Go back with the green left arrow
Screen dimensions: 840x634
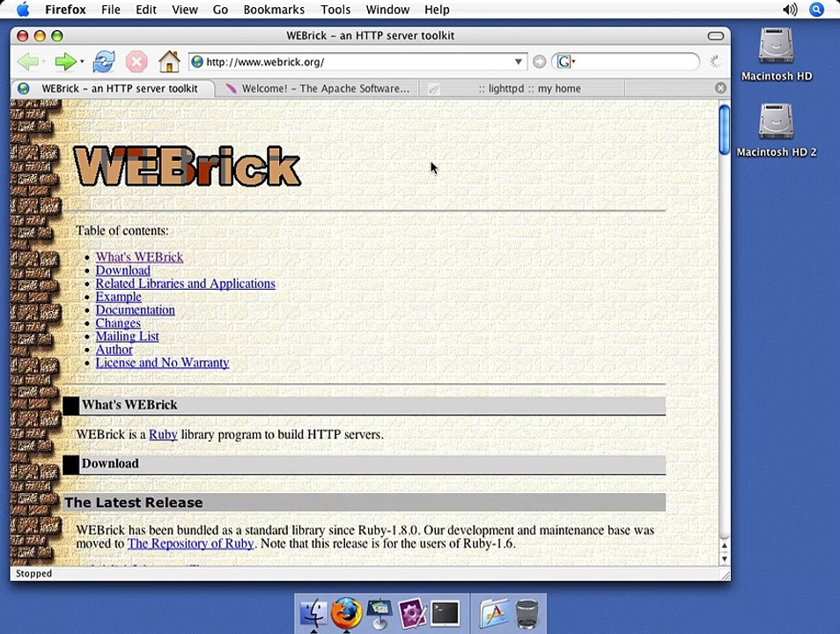coord(27,63)
